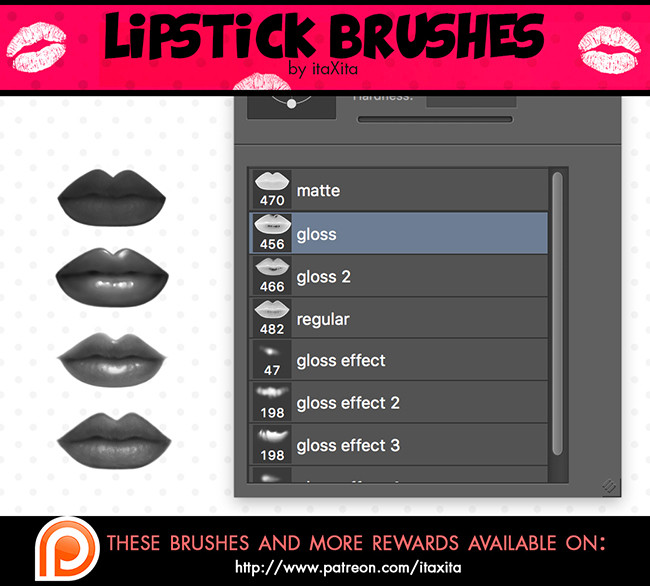650x586 pixels.
Task: Click the panel resize grip icon
Action: point(609,486)
